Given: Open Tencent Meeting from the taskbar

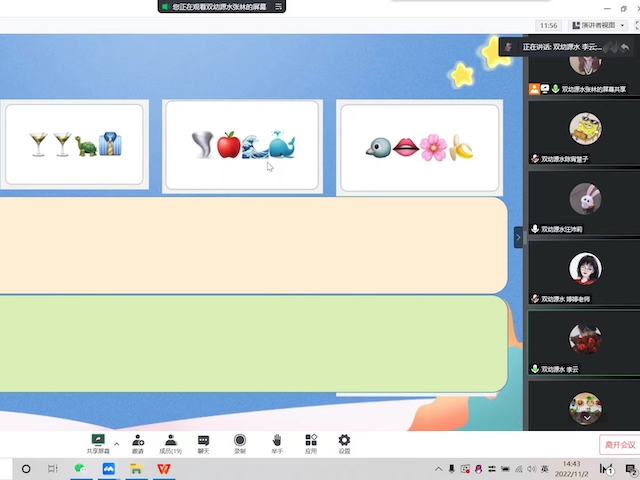Looking at the screenshot, I should (x=109, y=469).
